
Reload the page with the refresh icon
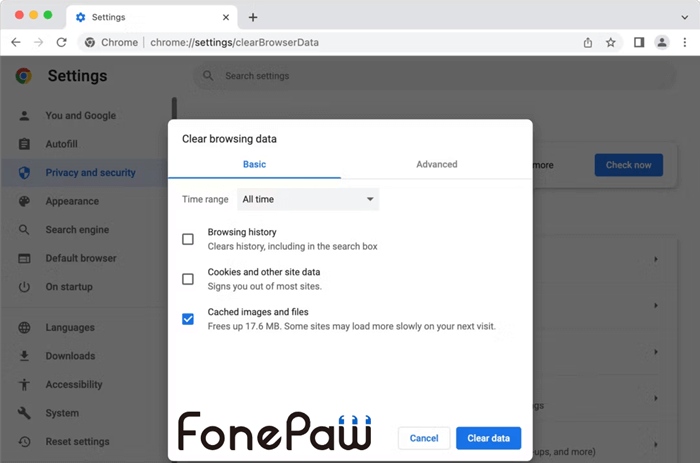62,42
